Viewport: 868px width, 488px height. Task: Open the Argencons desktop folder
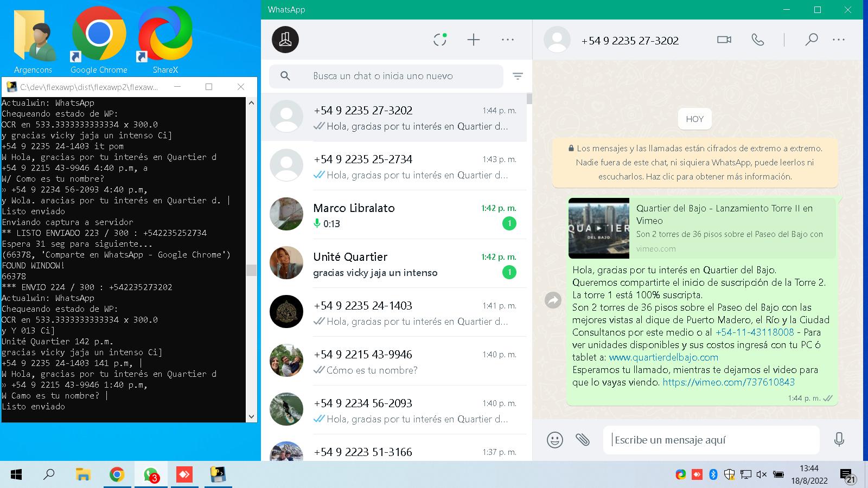click(x=33, y=40)
